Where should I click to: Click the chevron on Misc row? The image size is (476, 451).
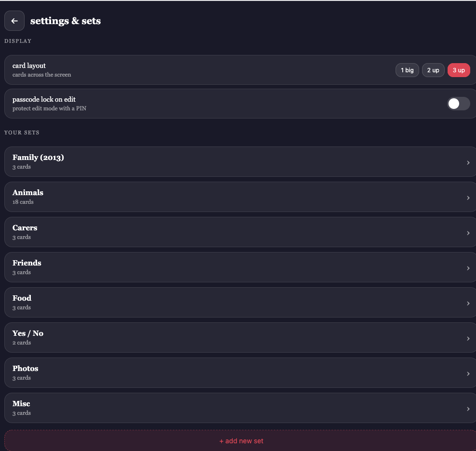click(x=468, y=409)
